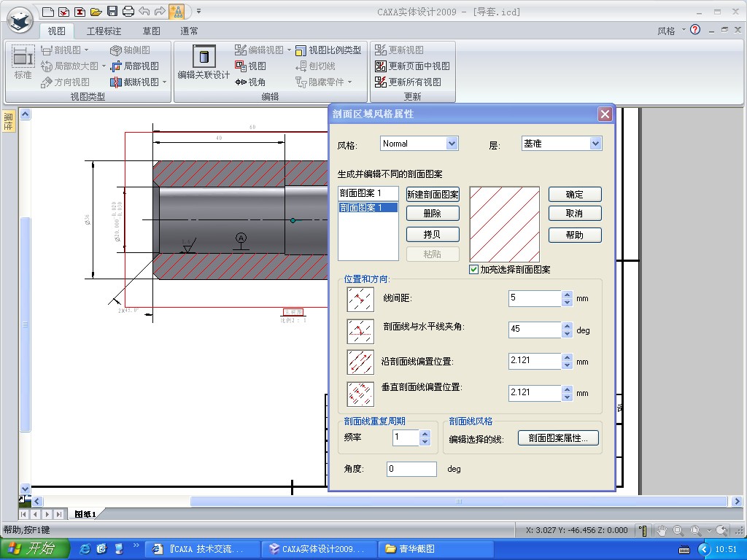
Task: Click the Windows 开始 Start button
Action: click(34, 548)
